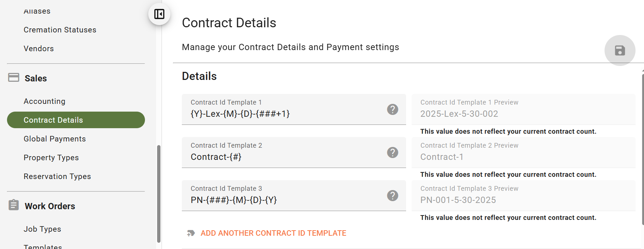Navigate to Cremation Statuses

coord(60,30)
